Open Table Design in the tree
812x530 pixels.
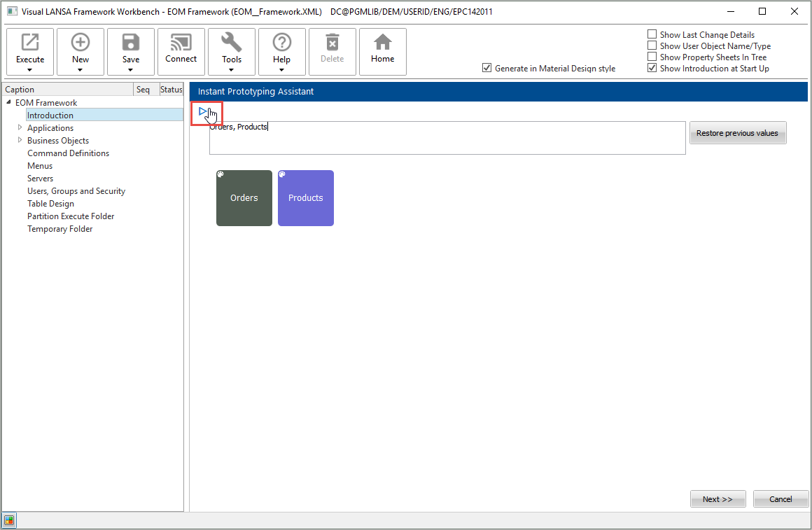click(x=50, y=204)
